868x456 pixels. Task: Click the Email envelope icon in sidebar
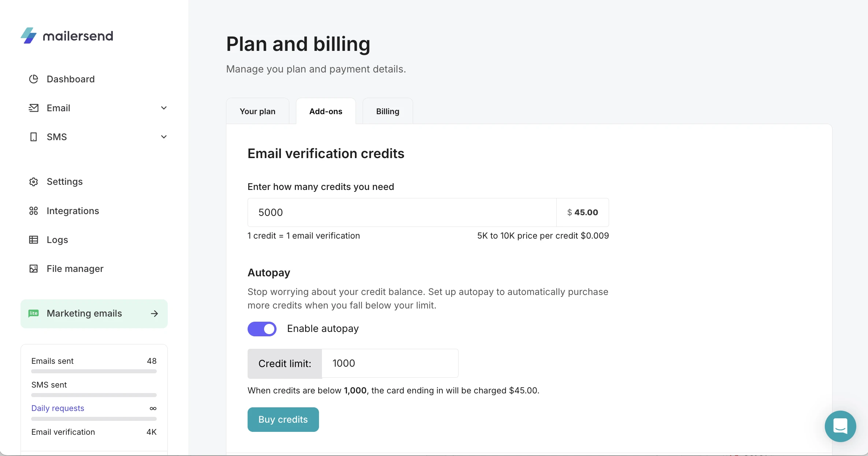coord(33,108)
